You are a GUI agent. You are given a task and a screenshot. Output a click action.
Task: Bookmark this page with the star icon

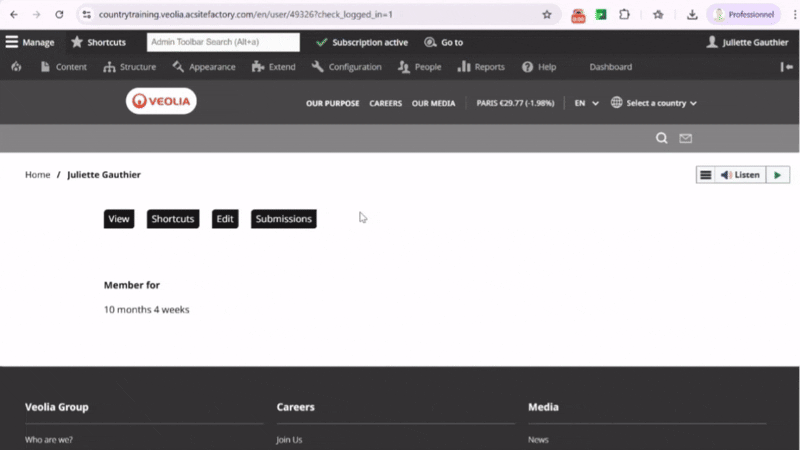click(x=547, y=14)
